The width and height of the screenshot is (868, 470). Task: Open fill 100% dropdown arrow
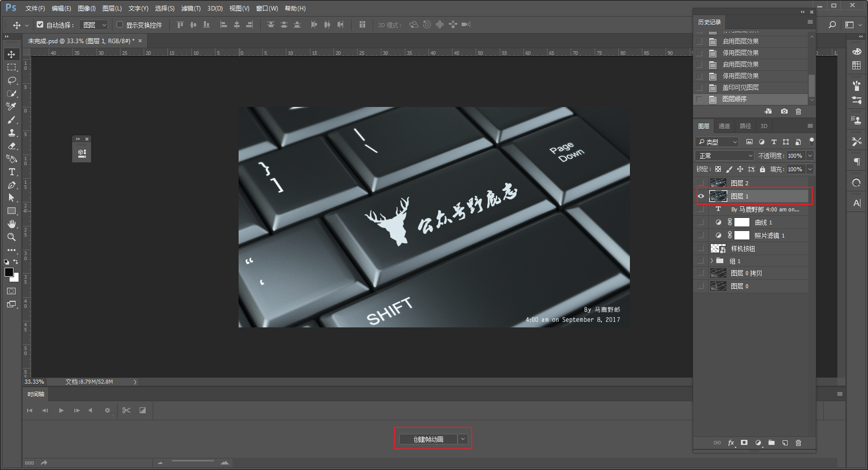tap(810, 169)
